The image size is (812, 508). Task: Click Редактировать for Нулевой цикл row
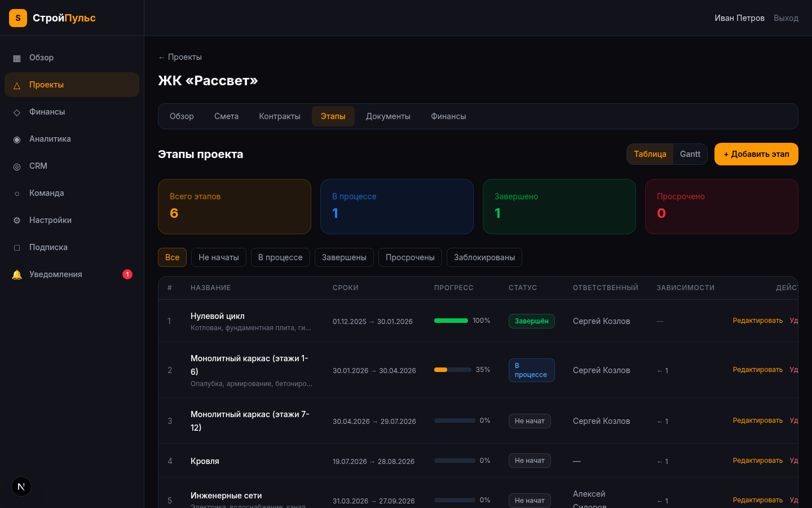click(757, 321)
